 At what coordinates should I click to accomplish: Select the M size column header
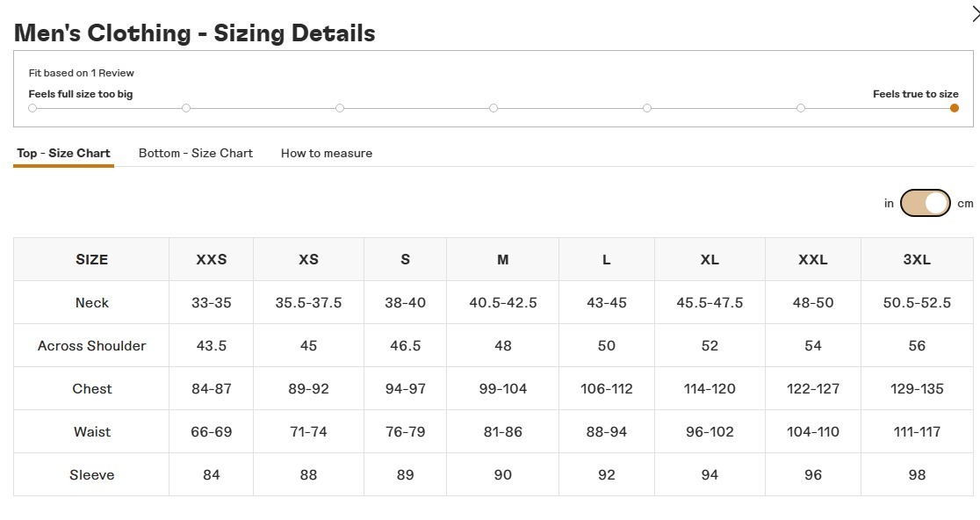[x=502, y=259]
